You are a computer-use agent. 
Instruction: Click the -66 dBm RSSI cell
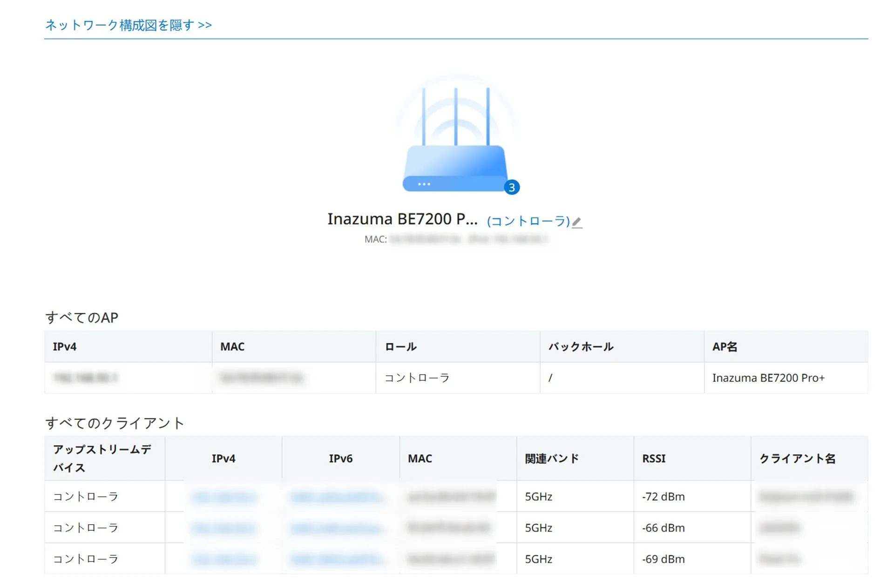click(x=663, y=528)
